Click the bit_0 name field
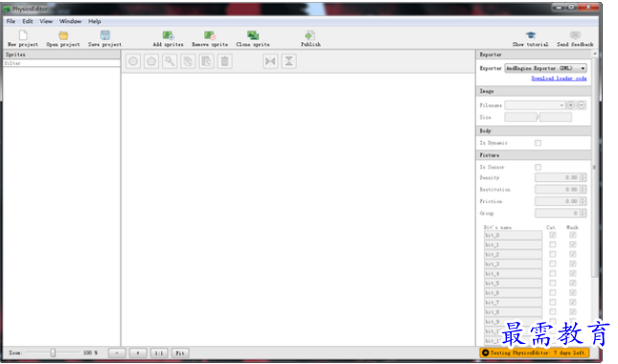Viewport: 618px width, 364px height. [x=513, y=236]
